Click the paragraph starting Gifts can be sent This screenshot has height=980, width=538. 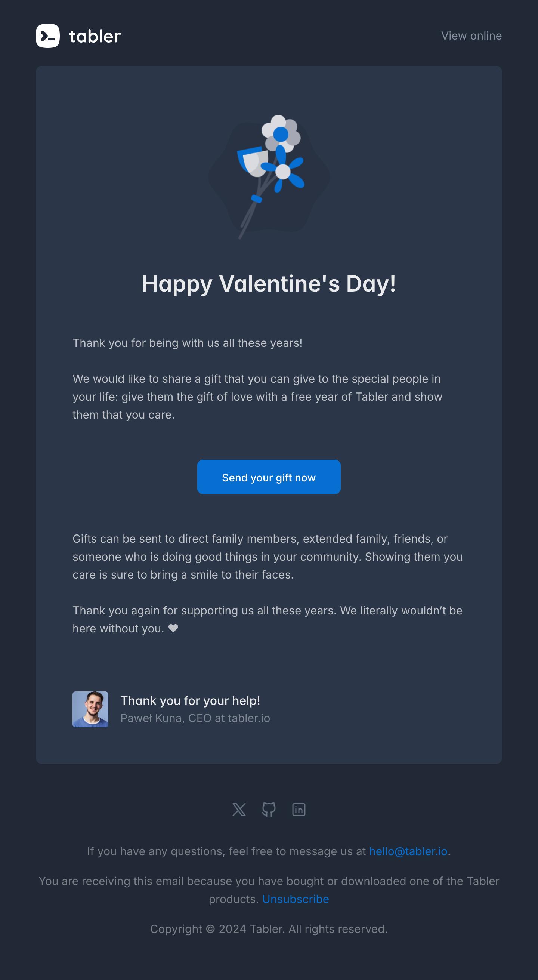point(268,557)
